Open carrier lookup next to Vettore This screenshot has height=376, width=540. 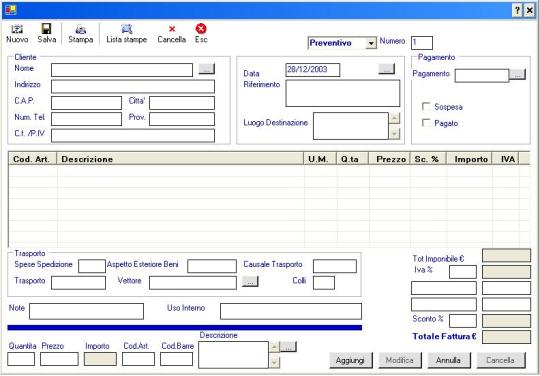coord(250,281)
